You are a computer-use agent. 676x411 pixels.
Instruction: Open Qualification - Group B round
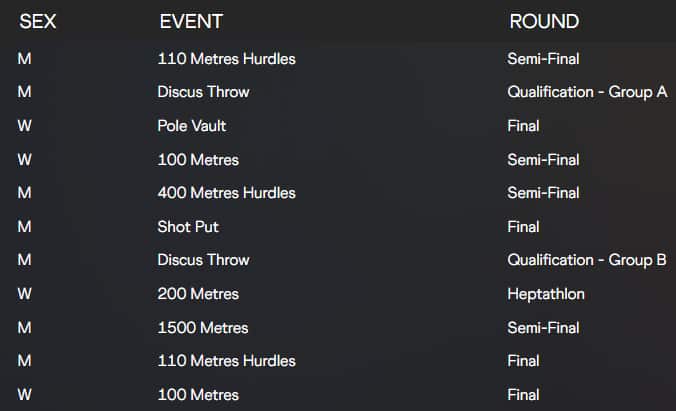(x=587, y=260)
